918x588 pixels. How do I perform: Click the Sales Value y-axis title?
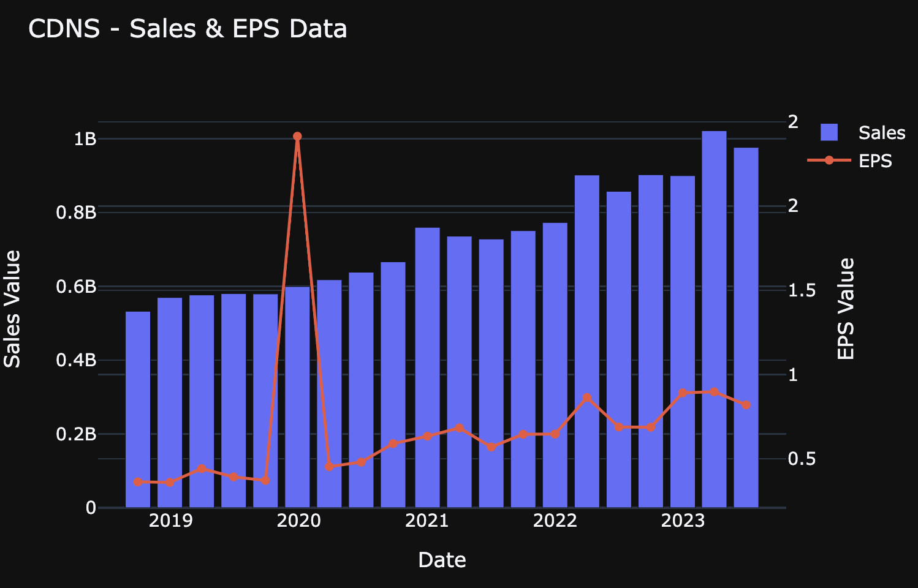point(12,309)
